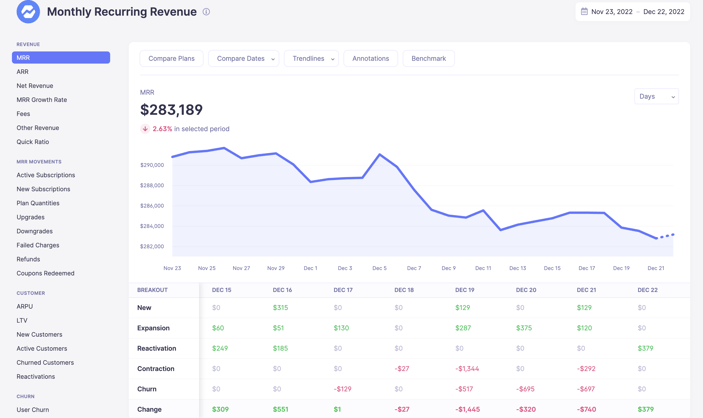View Active Customers
This screenshot has height=418, width=703.
pyautogui.click(x=42, y=348)
